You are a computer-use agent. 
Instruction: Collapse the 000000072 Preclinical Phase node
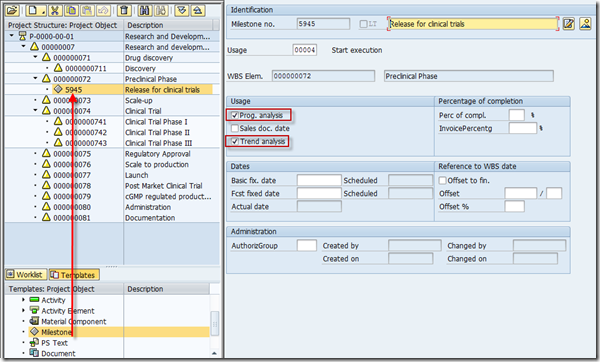click(35, 78)
